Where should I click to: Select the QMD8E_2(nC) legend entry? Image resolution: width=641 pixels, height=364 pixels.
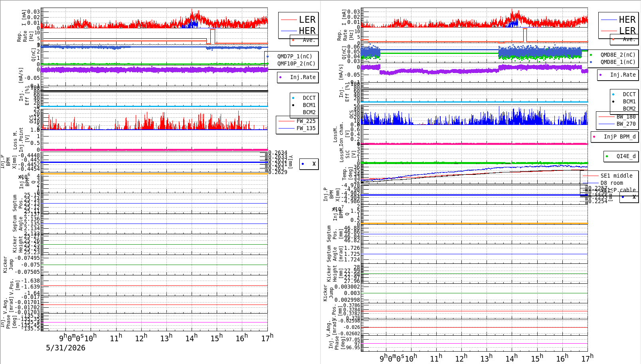coord(618,55)
